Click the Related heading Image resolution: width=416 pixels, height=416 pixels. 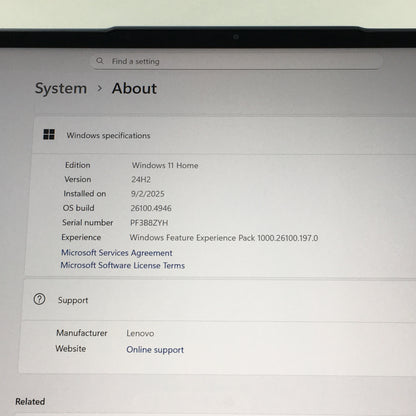tap(30, 402)
